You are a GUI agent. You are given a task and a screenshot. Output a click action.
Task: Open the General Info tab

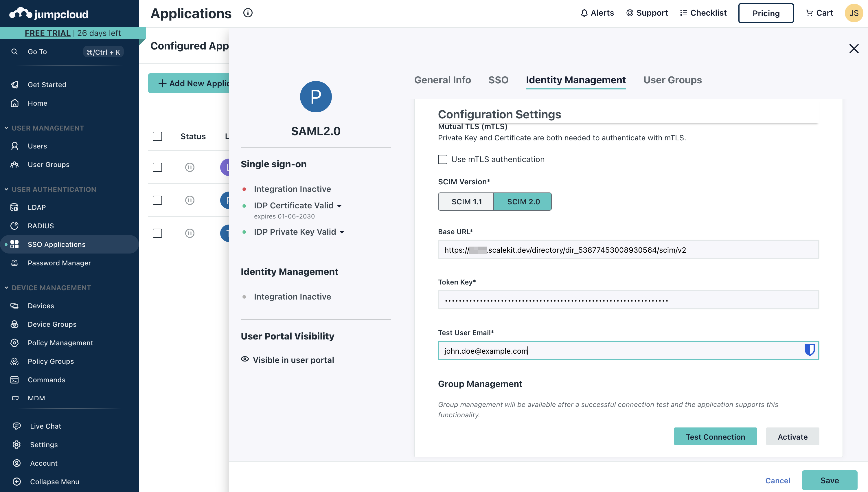pyautogui.click(x=442, y=80)
